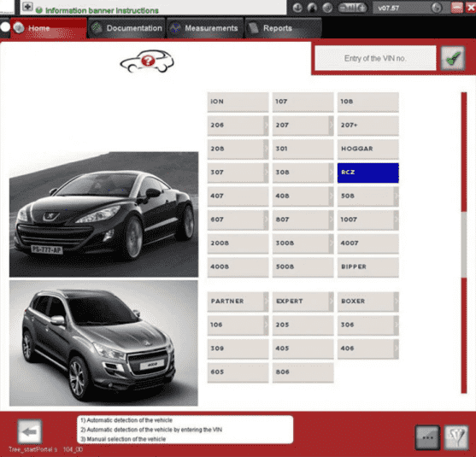Pick the 5008 vehicle model
The image size is (476, 457).
pyautogui.click(x=303, y=267)
